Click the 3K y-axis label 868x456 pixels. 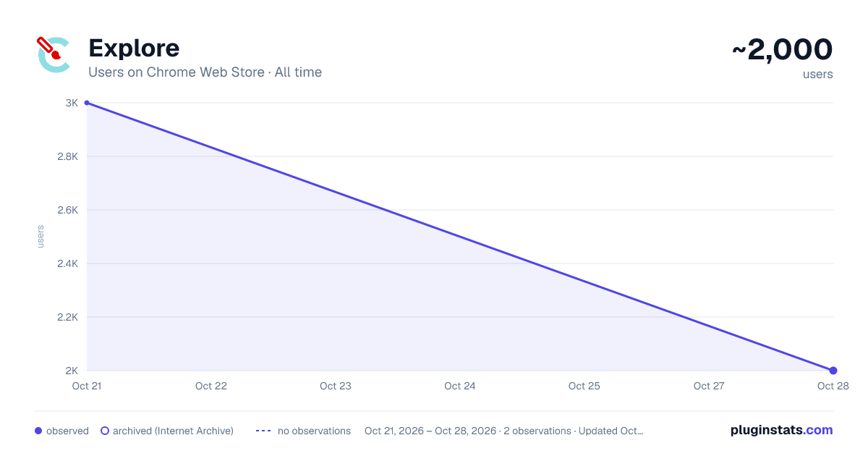pos(72,103)
